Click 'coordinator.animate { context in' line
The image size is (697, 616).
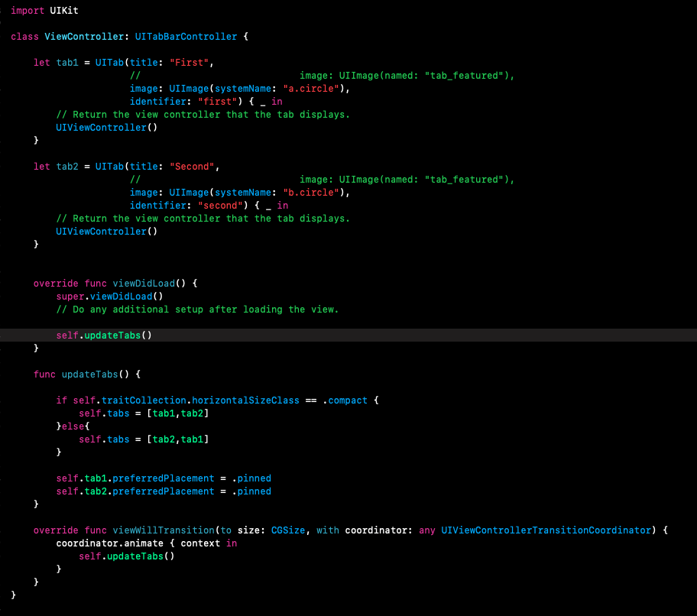point(147,543)
